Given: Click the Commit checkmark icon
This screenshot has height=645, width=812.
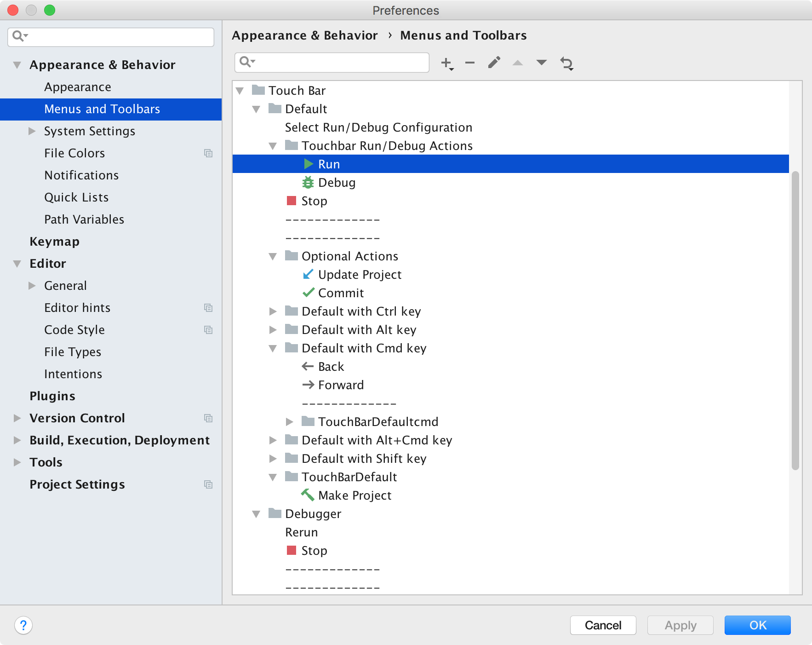Looking at the screenshot, I should [309, 293].
